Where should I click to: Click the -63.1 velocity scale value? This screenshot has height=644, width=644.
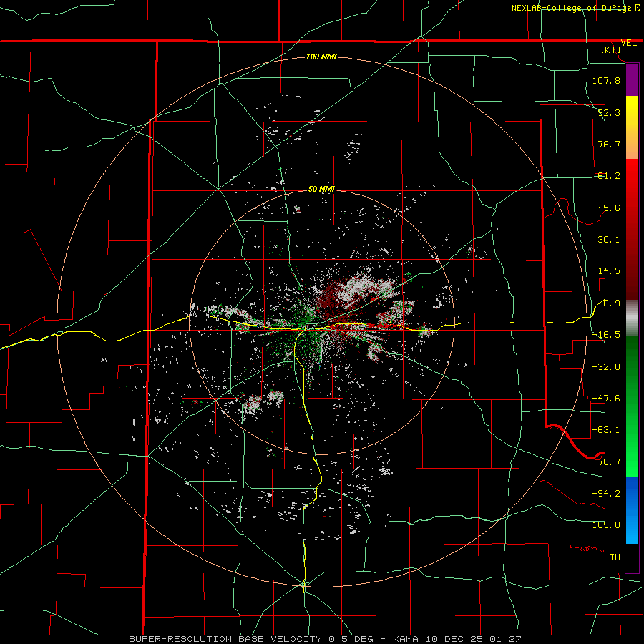(606, 430)
